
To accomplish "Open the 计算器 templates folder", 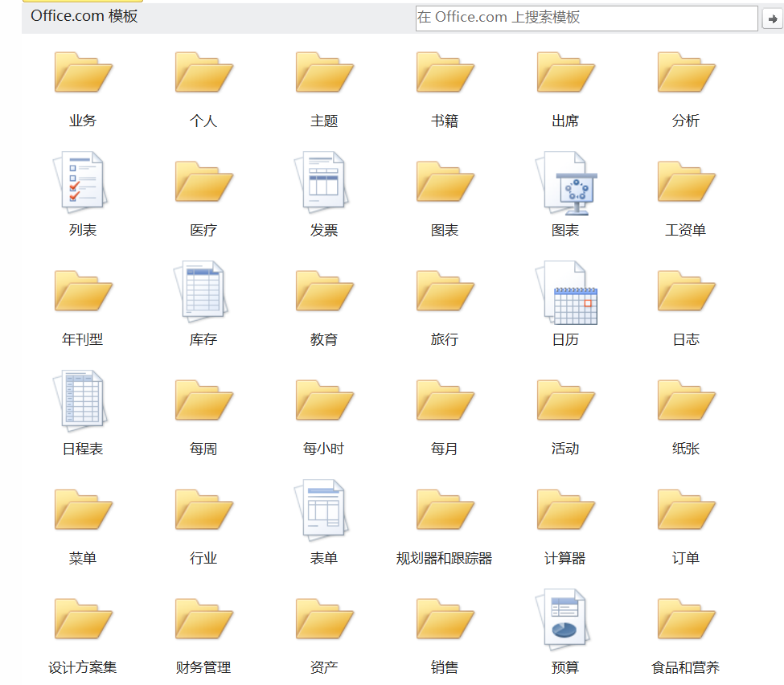I will click(x=565, y=511).
